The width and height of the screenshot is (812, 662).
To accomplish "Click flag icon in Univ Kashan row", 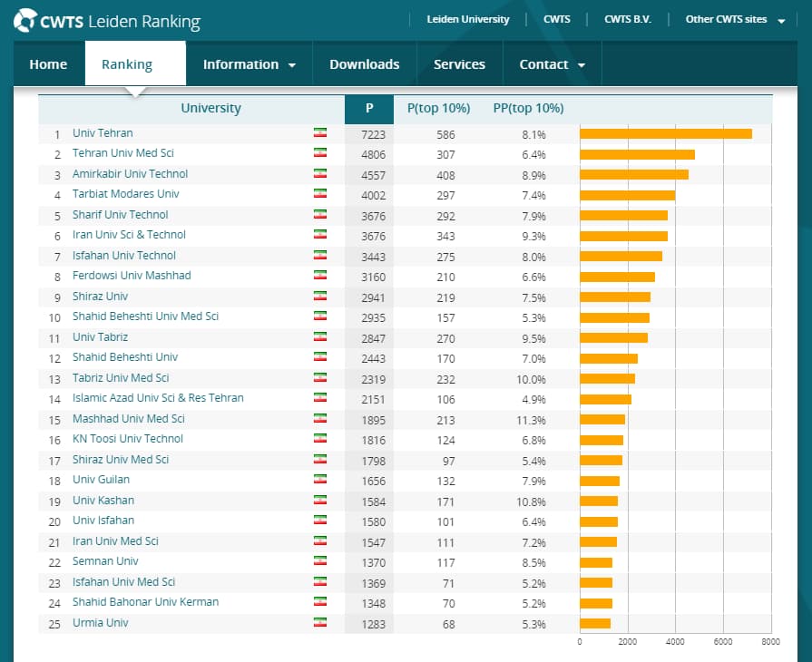I will coord(320,500).
